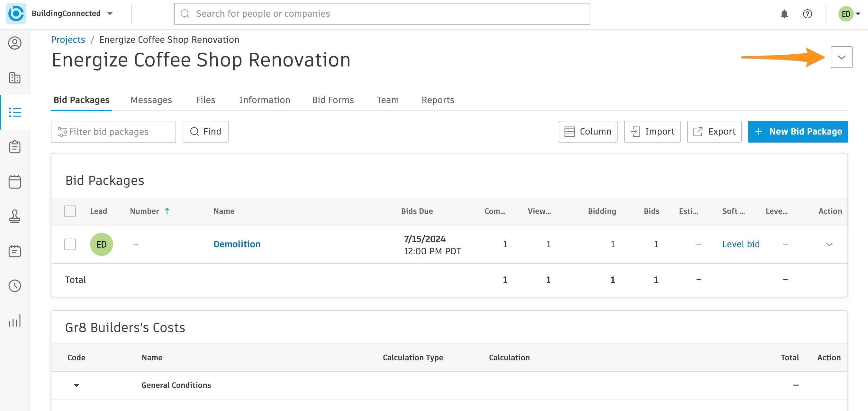The height and width of the screenshot is (411, 868).
Task: Click the Bids column header
Action: 651,211
